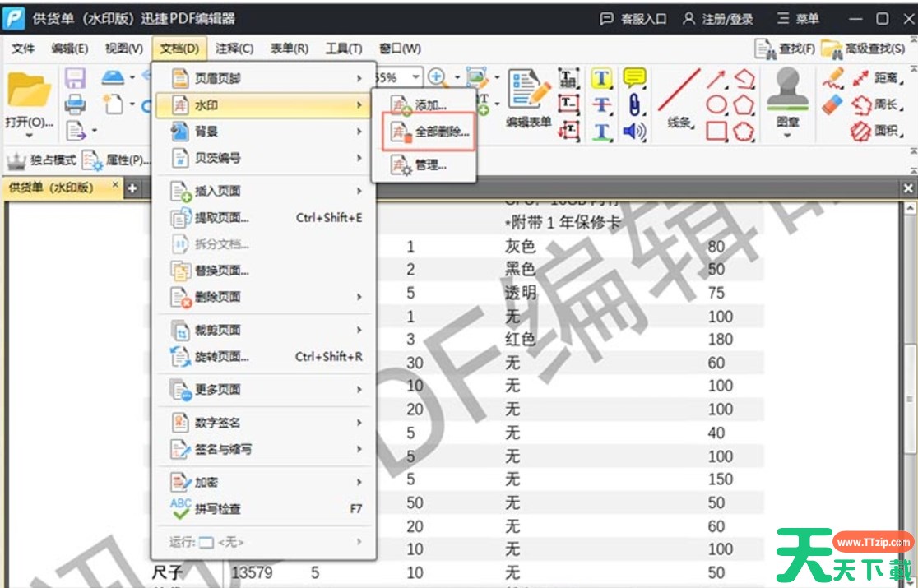Click the Print icon in toolbar

[76, 104]
